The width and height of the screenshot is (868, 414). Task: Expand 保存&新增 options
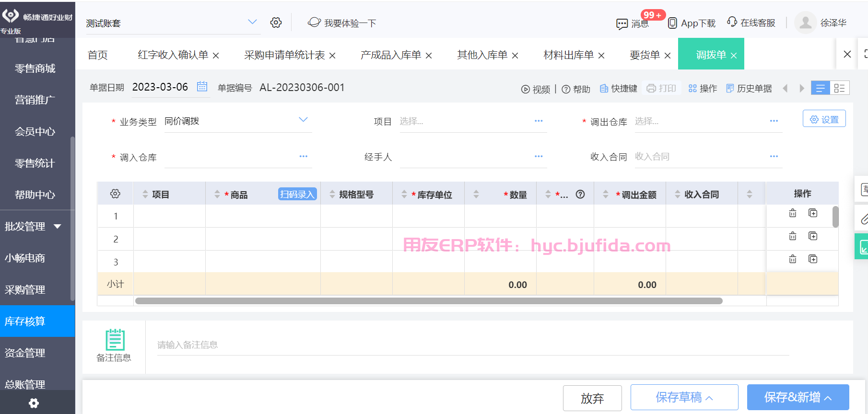828,398
